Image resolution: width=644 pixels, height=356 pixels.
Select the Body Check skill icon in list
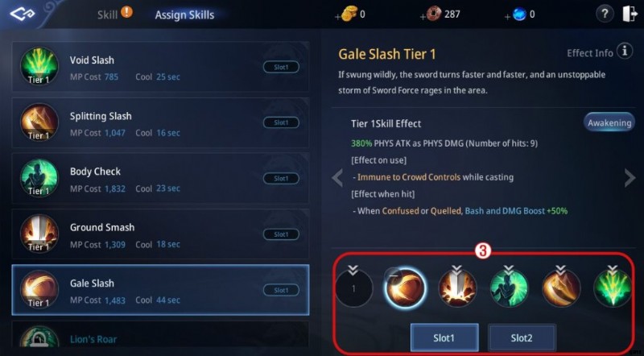coord(39,178)
